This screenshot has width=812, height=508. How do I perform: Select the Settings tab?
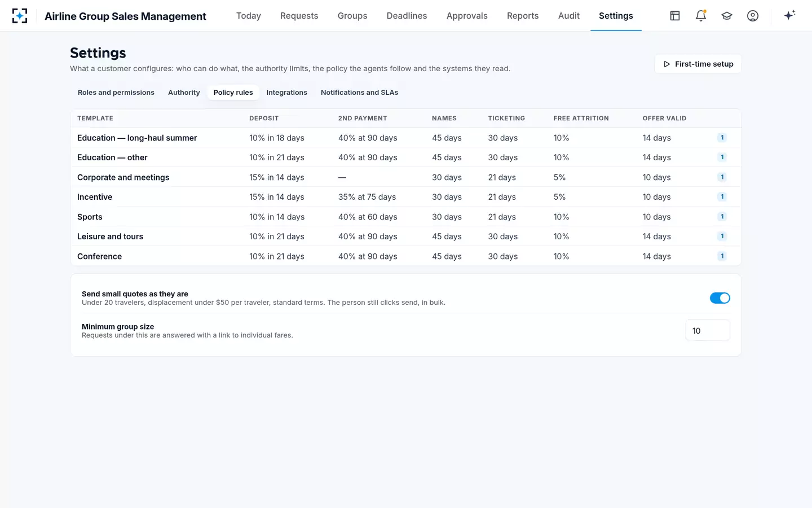pyautogui.click(x=616, y=16)
